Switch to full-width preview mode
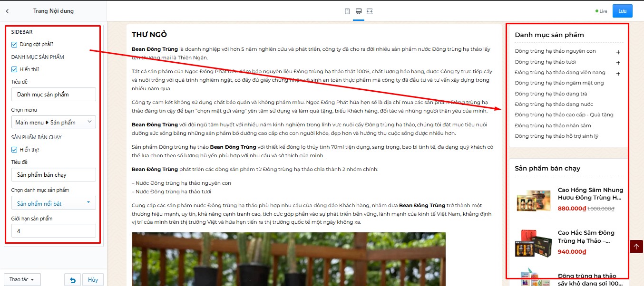 (x=370, y=11)
